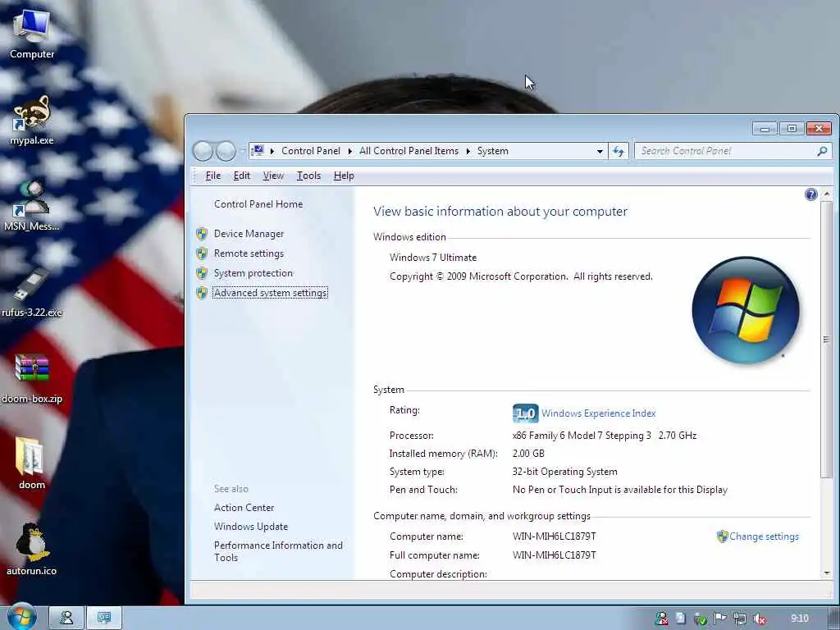Click the scrollbar down arrow
The width and height of the screenshot is (840, 630).
click(x=827, y=573)
